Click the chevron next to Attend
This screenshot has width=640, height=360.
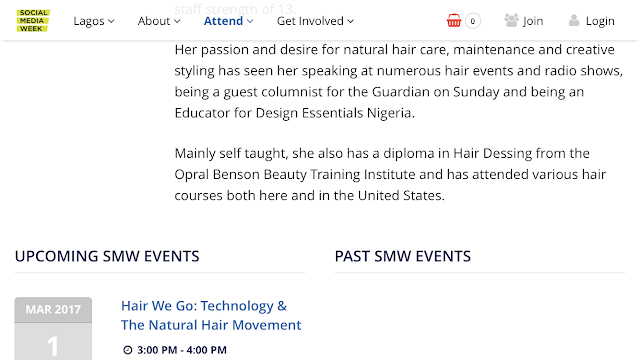click(250, 21)
